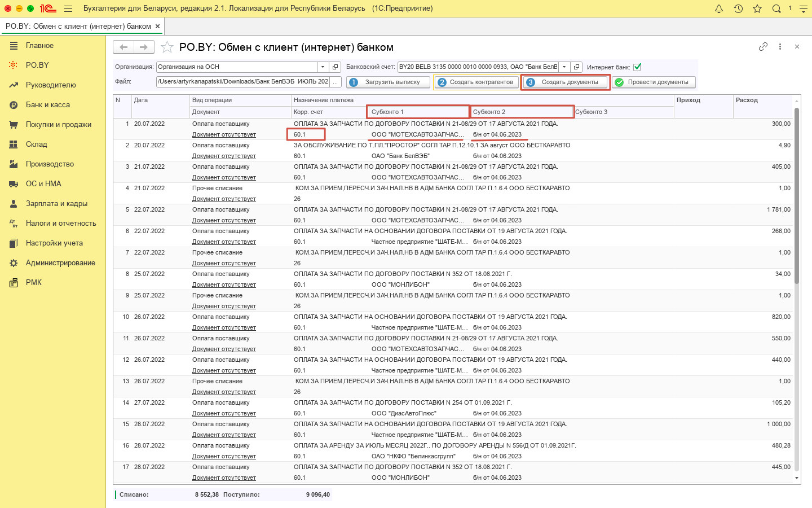Open Документ отсутствует link in row 4
812x508 pixels.
pos(224,199)
